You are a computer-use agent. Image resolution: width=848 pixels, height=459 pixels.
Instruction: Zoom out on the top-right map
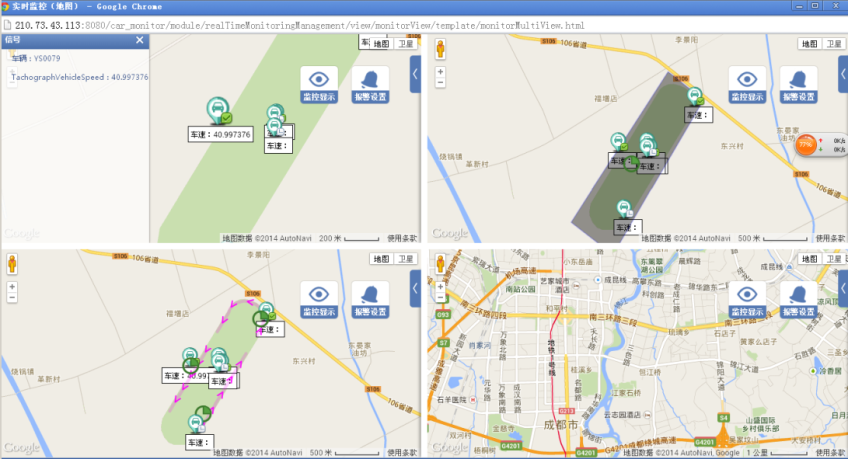pos(440,83)
